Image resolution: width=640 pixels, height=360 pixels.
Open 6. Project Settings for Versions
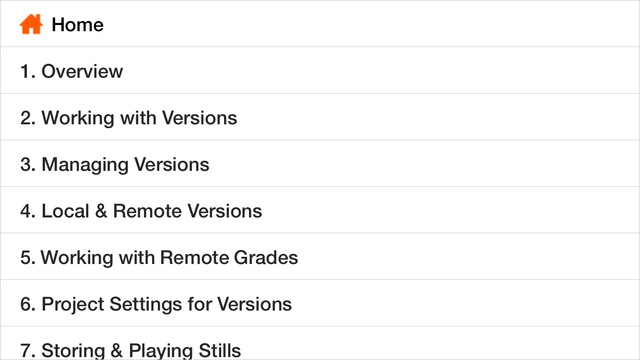[320, 303]
